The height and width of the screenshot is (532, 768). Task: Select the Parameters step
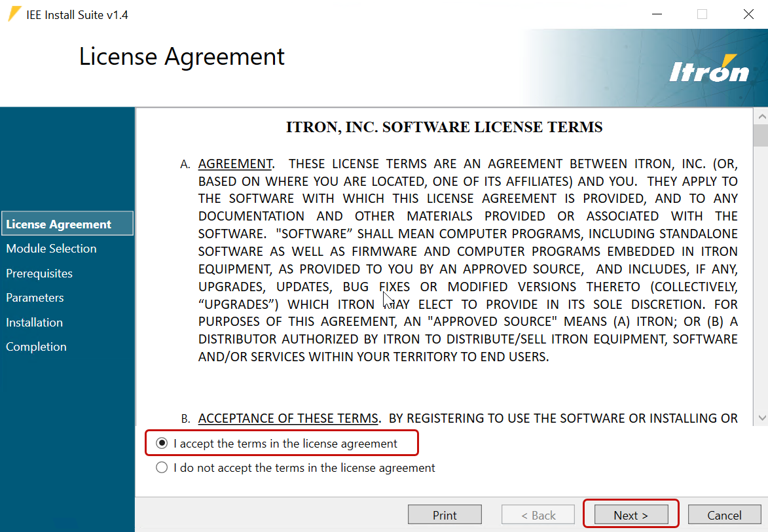click(34, 297)
